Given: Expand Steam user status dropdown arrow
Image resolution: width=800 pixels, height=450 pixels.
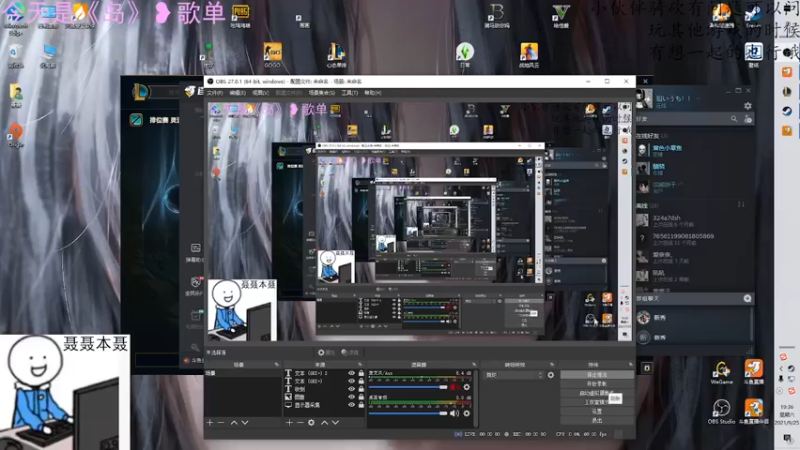Looking at the screenshot, I should [698, 98].
